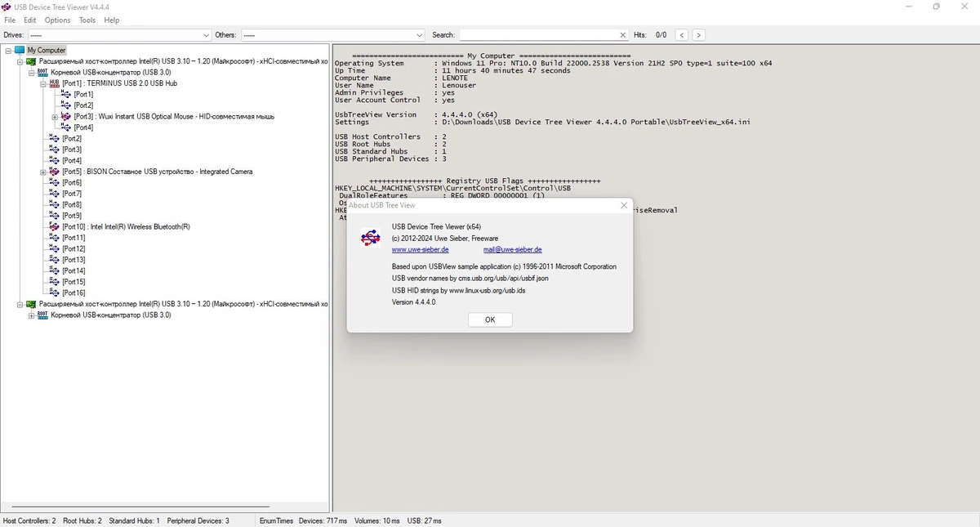Image resolution: width=980 pixels, height=527 pixels.
Task: Click the USB port icon beside [Port7]
Action: point(55,194)
